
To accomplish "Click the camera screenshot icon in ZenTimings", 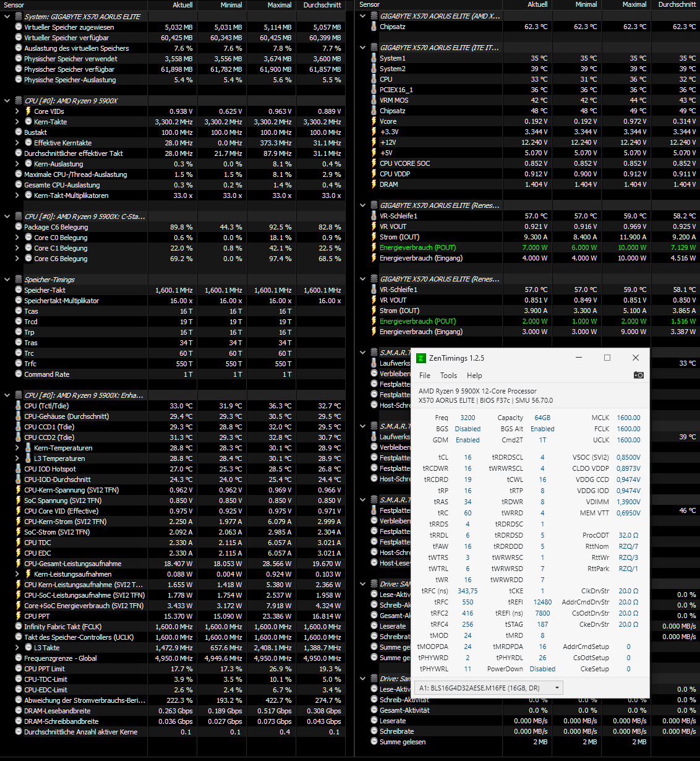I will [x=639, y=375].
